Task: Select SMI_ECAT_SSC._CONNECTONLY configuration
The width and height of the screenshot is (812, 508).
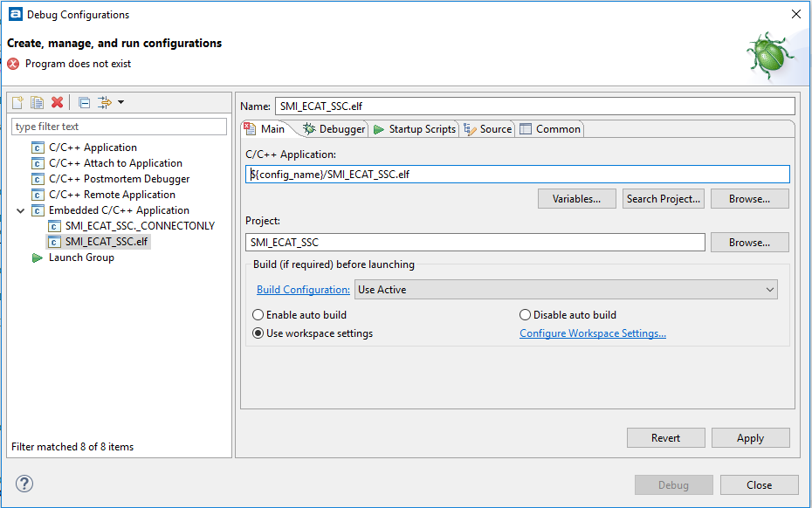Action: [x=139, y=226]
